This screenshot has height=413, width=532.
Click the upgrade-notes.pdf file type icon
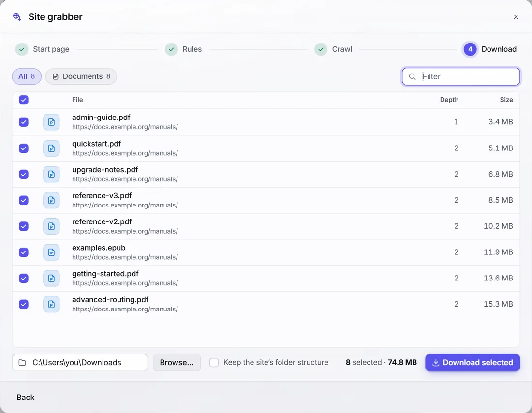click(51, 175)
